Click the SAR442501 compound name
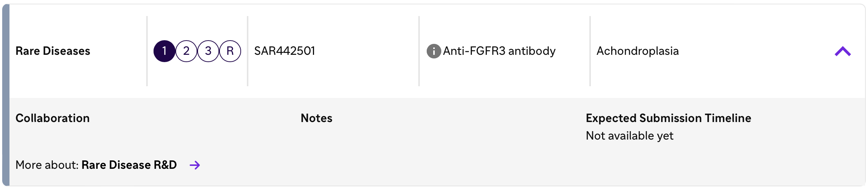 click(x=284, y=51)
